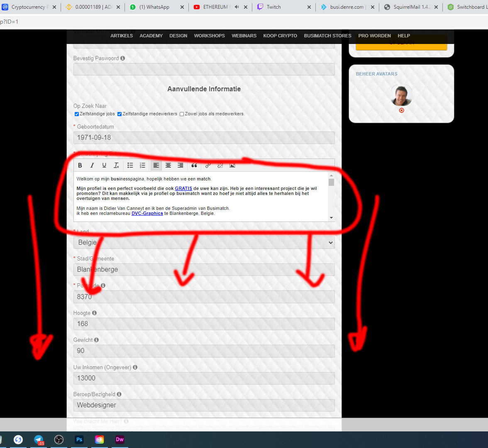Open HELP menu item
The width and height of the screenshot is (488, 448).
404,36
